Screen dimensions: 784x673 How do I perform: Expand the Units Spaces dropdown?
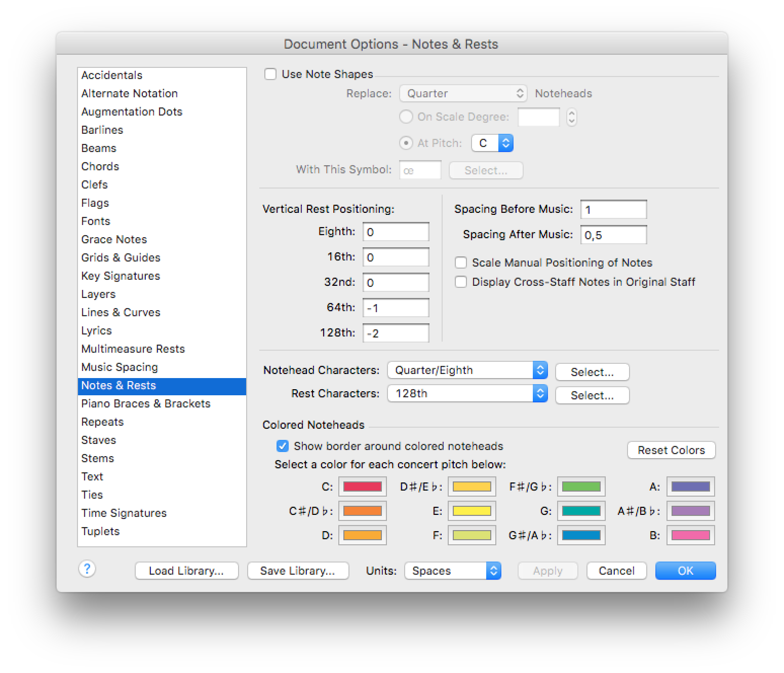[x=453, y=571]
